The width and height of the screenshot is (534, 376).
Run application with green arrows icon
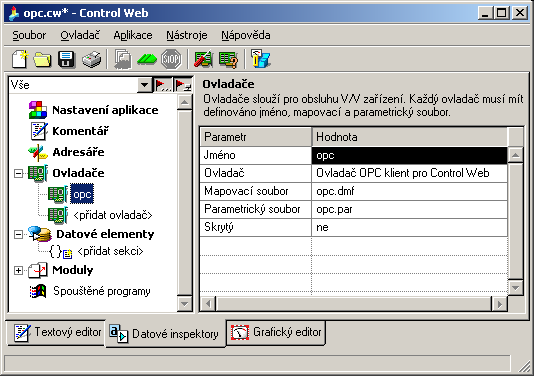[x=147, y=59]
